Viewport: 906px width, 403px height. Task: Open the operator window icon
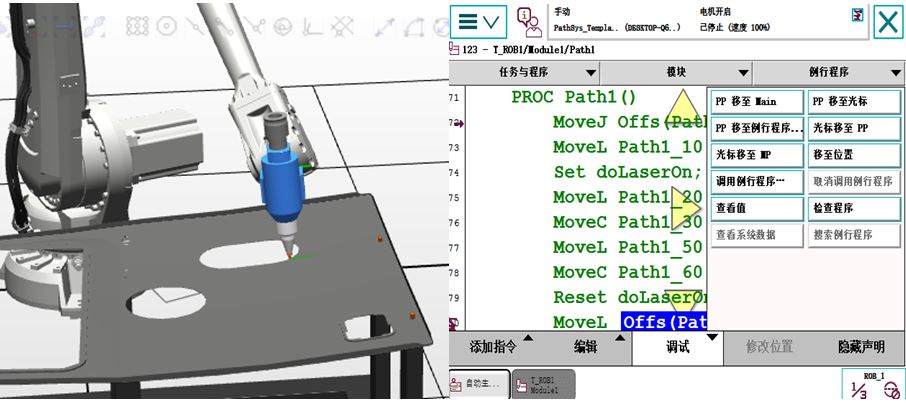529,22
